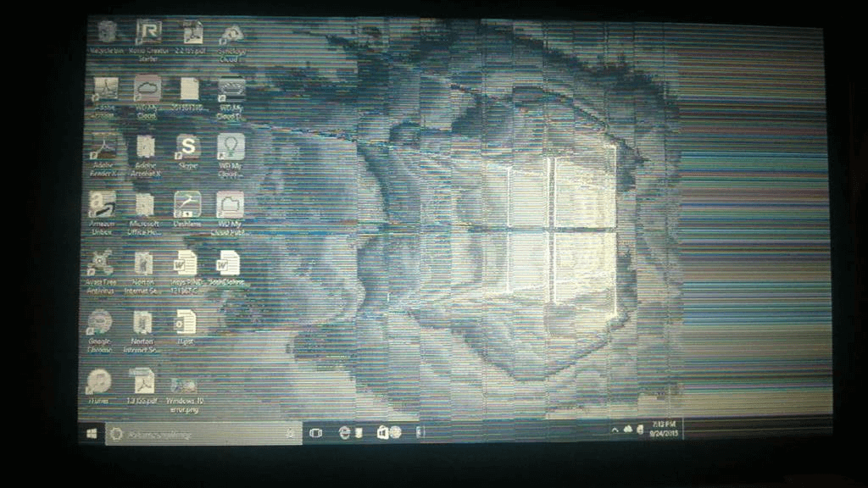This screenshot has width=868, height=488.
Task: Open the Amazon Unbox shortcut
Action: coord(103,213)
